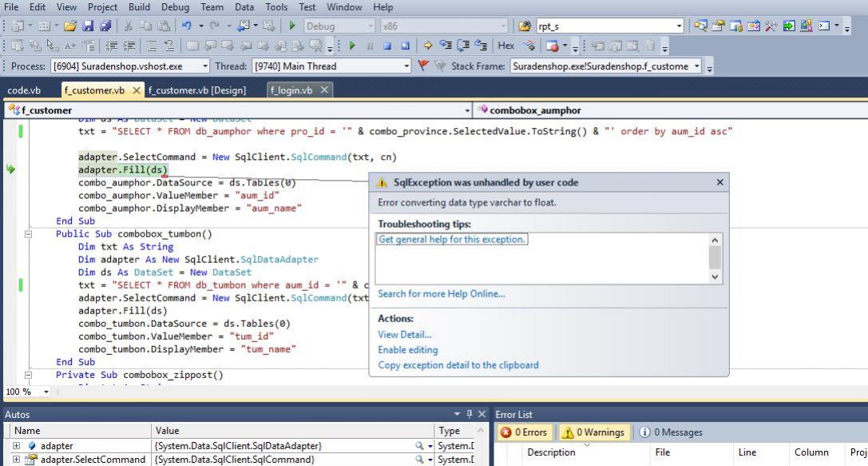Select the Step Into debugging icon
The width and height of the screenshot is (868, 466).
[x=446, y=46]
